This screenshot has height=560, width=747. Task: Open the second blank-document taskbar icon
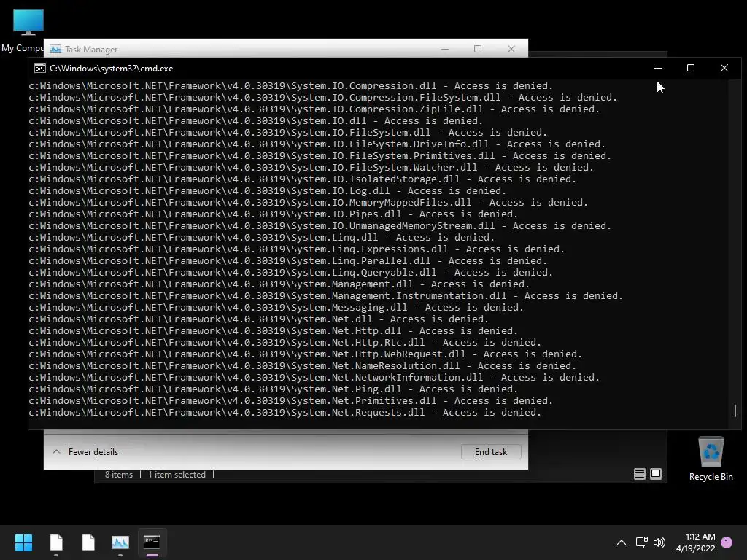click(x=88, y=542)
